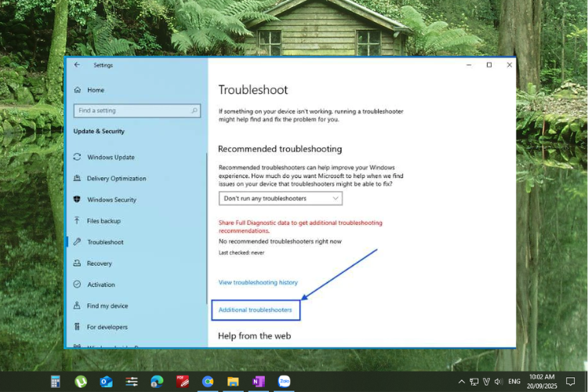Open the sliders app in taskbar

[132, 382]
